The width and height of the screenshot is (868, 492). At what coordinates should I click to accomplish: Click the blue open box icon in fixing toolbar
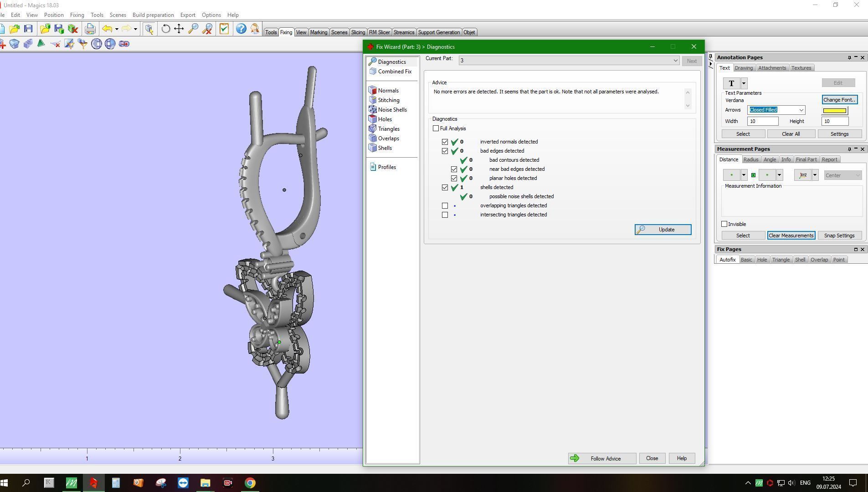click(14, 44)
